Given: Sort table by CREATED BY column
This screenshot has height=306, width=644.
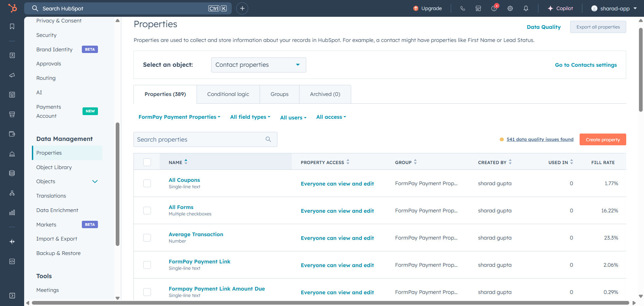Looking at the screenshot, I should pyautogui.click(x=495, y=162).
